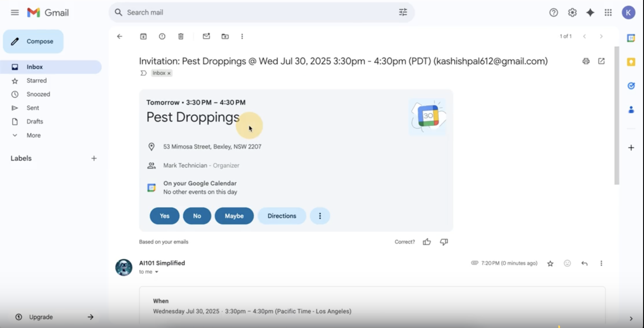Open message More options menu

[601, 263]
